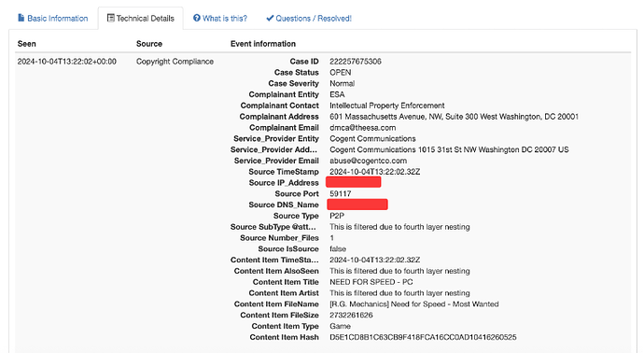Go to the Questions / Resolved! tab
Viewport: 644px width, 353px height.
click(309, 19)
